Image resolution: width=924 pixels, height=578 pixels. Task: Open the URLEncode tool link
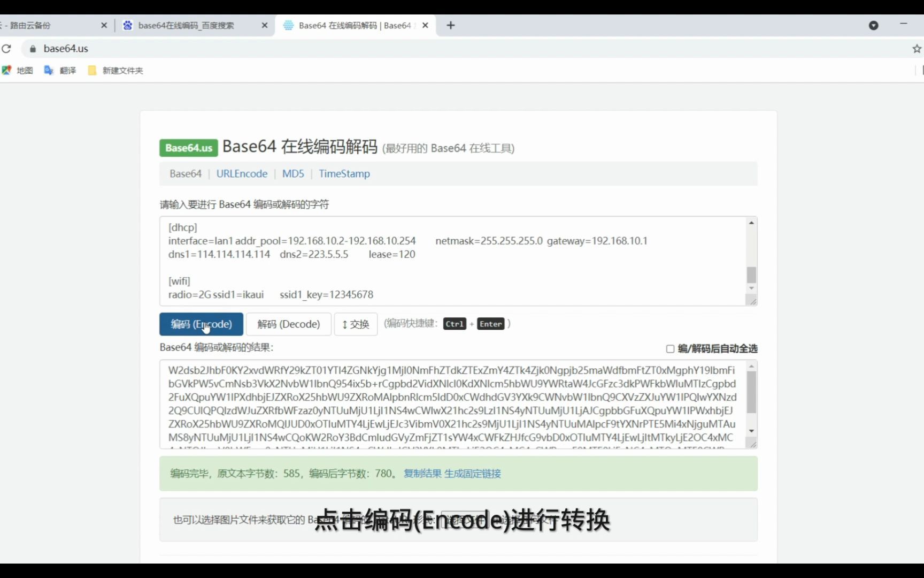pos(242,173)
